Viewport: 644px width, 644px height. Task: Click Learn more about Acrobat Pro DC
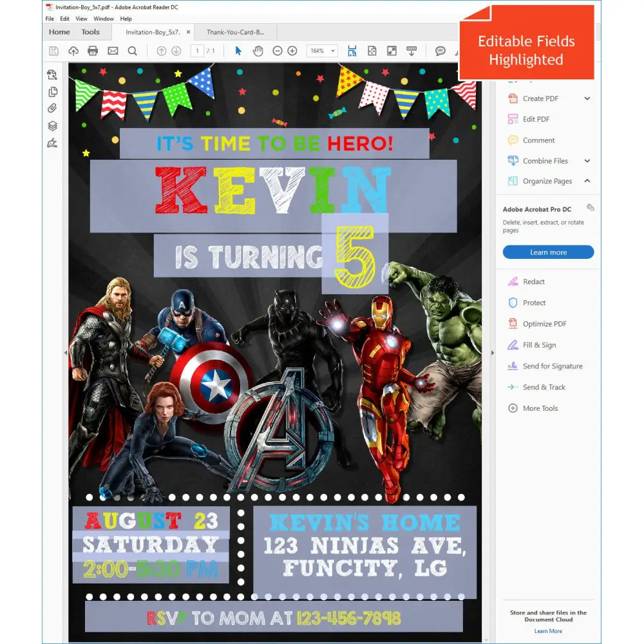pyautogui.click(x=547, y=252)
